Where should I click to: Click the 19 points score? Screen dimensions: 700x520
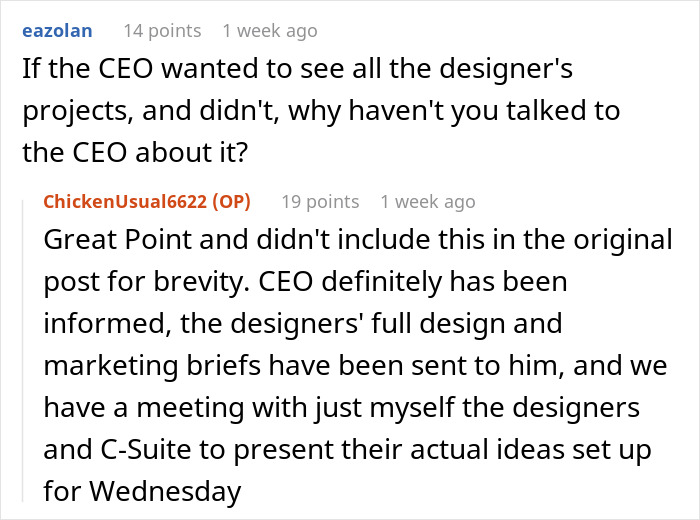click(319, 202)
